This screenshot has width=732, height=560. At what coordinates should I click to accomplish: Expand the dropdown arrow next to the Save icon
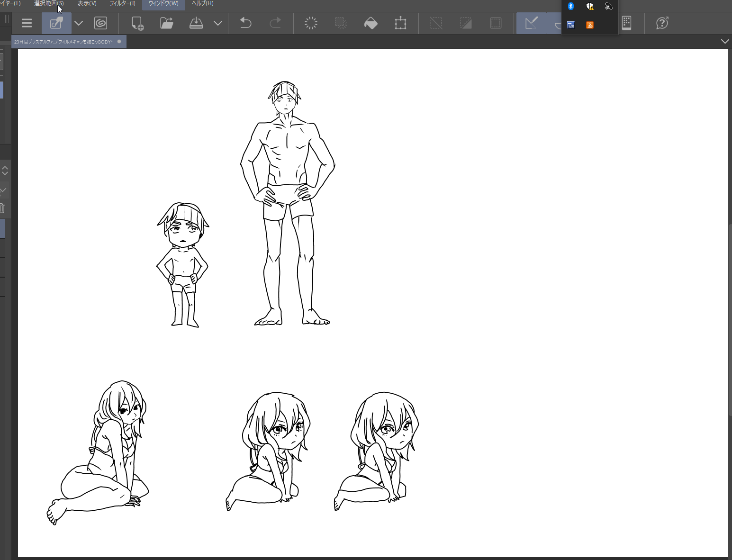pyautogui.click(x=218, y=23)
